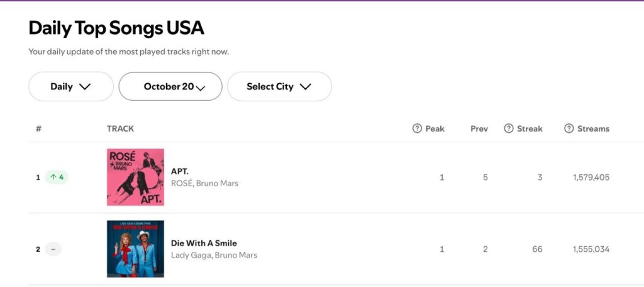Open the October 20 date picker

click(x=170, y=87)
